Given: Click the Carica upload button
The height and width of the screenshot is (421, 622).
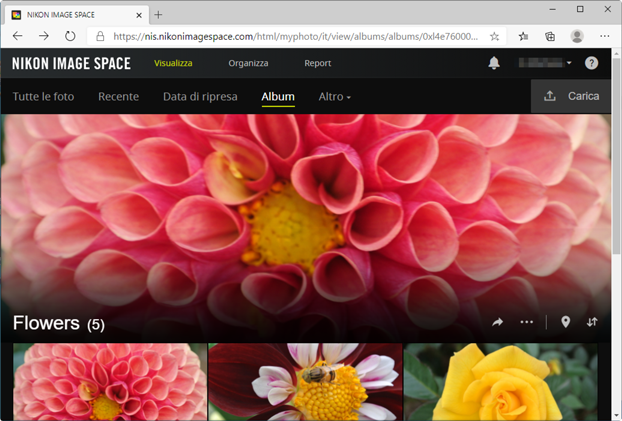Looking at the screenshot, I should point(571,97).
